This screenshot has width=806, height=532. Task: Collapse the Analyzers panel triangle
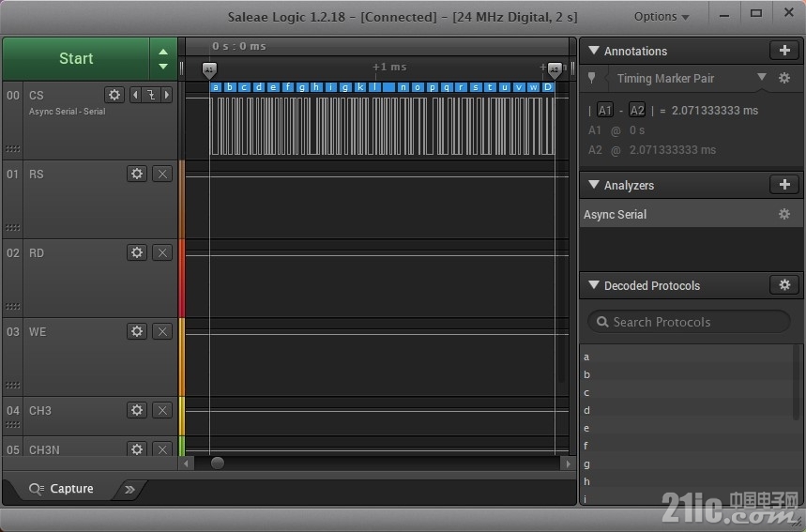point(594,185)
